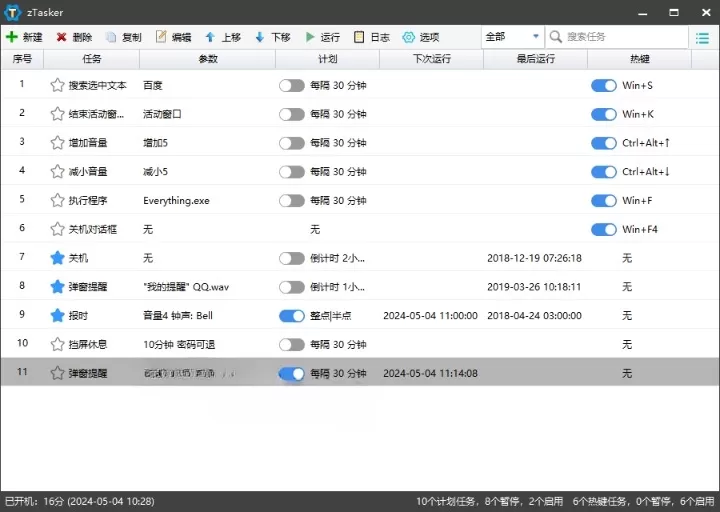Enable countdown schedule for 关机 task
This screenshot has height=512, width=720.
tap(292, 259)
